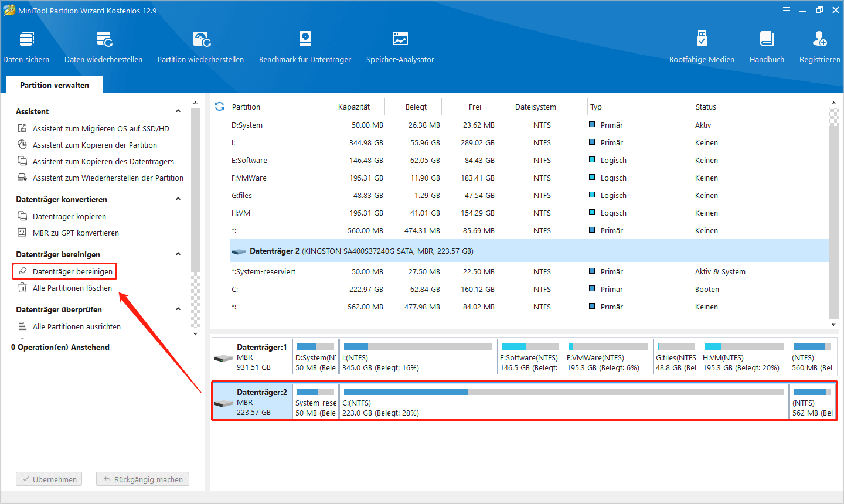The width and height of the screenshot is (844, 504).
Task: Click the eraser icon of Datenträger bereinigen
Action: pos(22,271)
